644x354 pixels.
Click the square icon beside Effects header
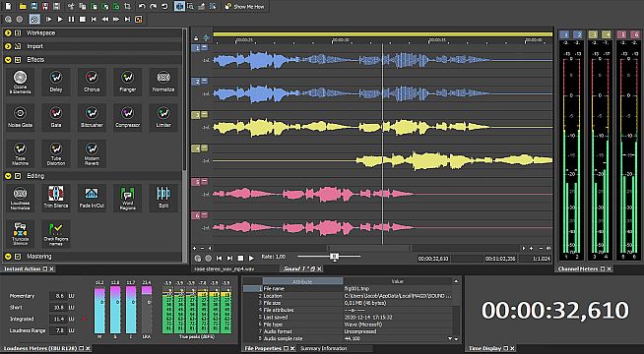(x=18, y=60)
